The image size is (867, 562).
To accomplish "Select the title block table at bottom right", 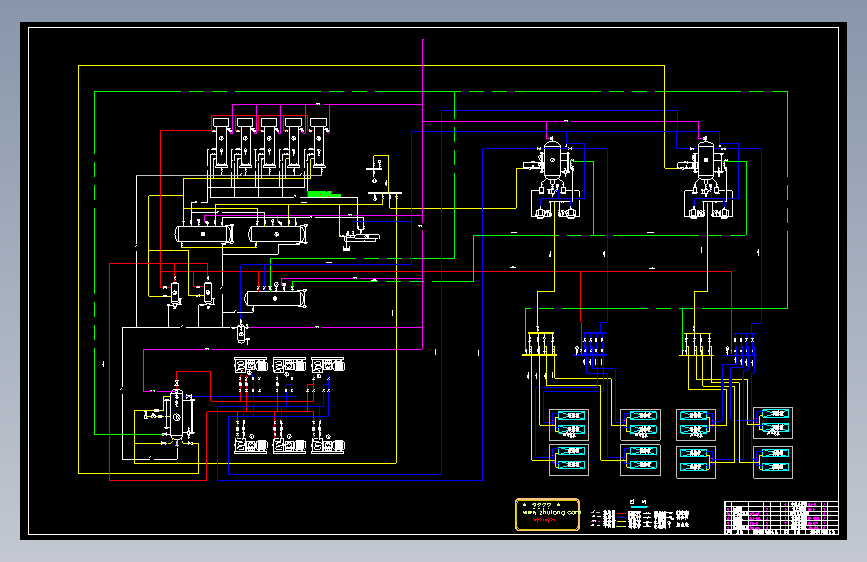I will [x=781, y=517].
